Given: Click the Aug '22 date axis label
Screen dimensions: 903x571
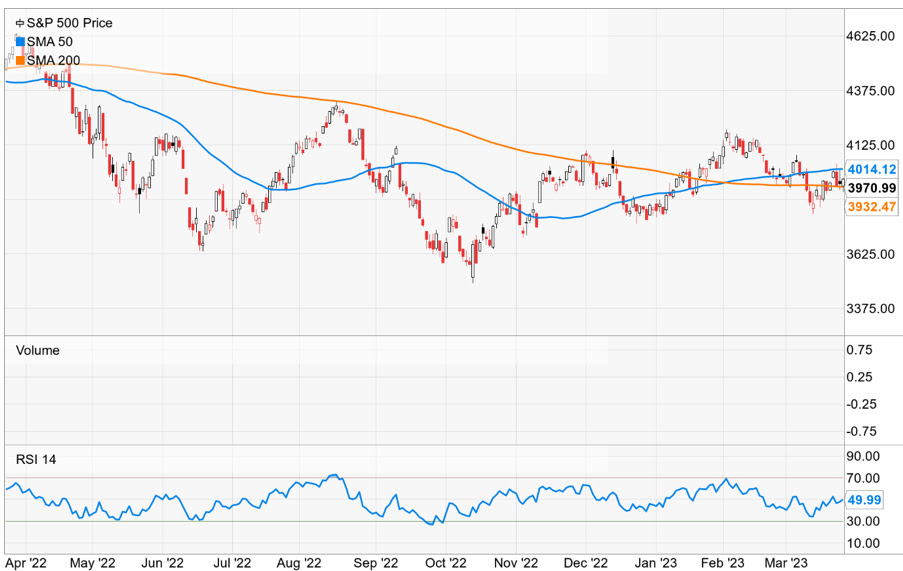Looking at the screenshot, I should pos(299,563).
